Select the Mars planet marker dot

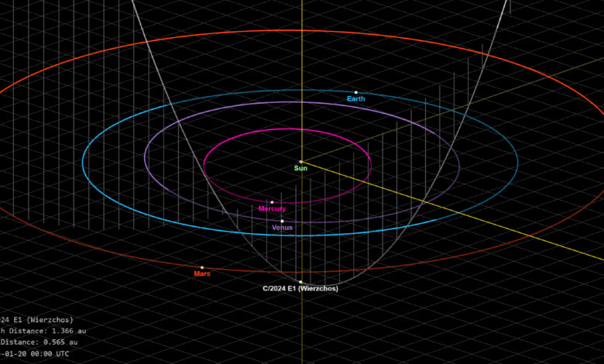coord(202,267)
